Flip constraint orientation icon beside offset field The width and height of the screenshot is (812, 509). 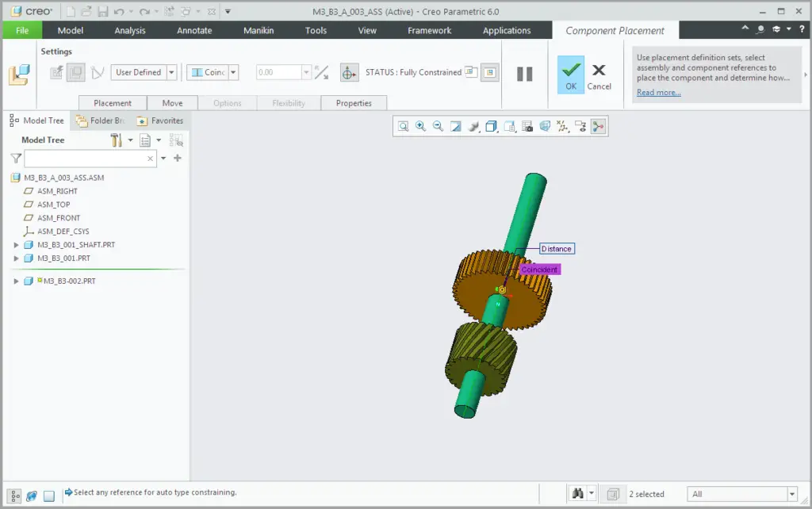[x=321, y=73]
